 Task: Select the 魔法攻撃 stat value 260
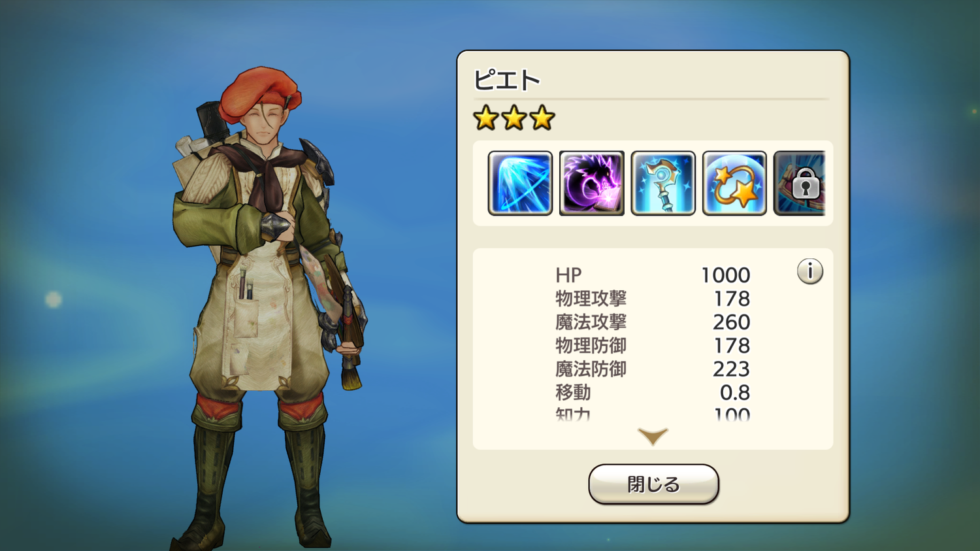tap(731, 322)
